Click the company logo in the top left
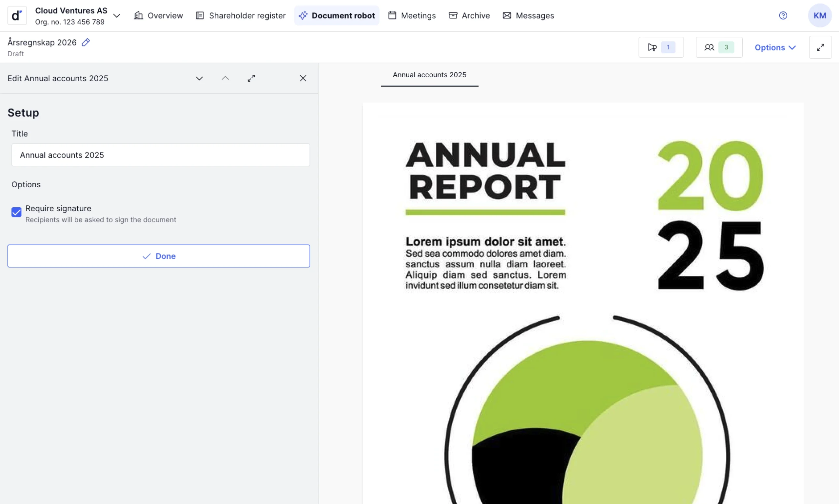Viewport: 839px width, 504px height. point(17,16)
